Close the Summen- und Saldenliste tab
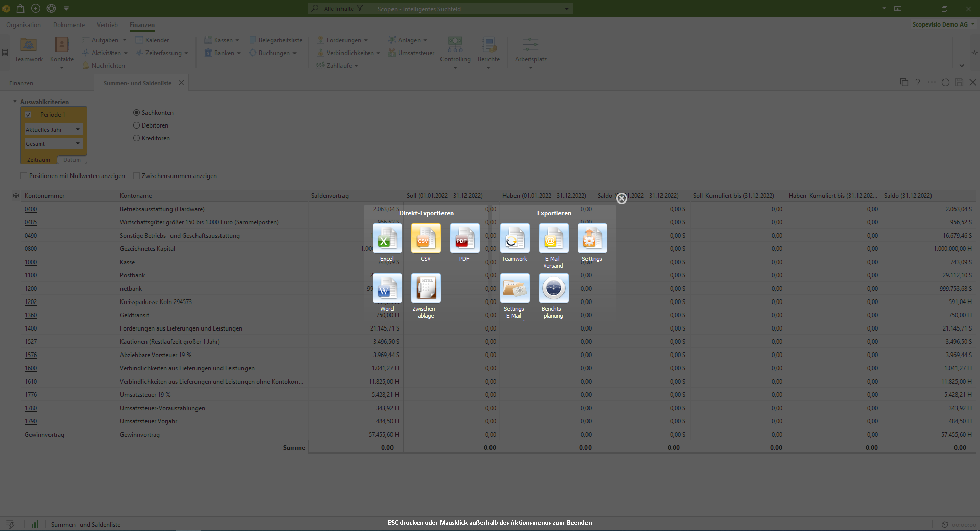The width and height of the screenshot is (980, 531). coord(181,83)
